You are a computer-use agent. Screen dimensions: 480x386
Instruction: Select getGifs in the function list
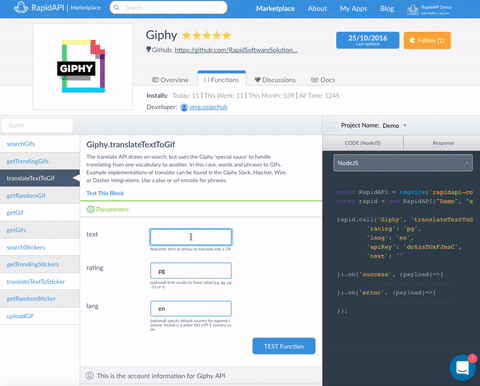tap(40, 230)
